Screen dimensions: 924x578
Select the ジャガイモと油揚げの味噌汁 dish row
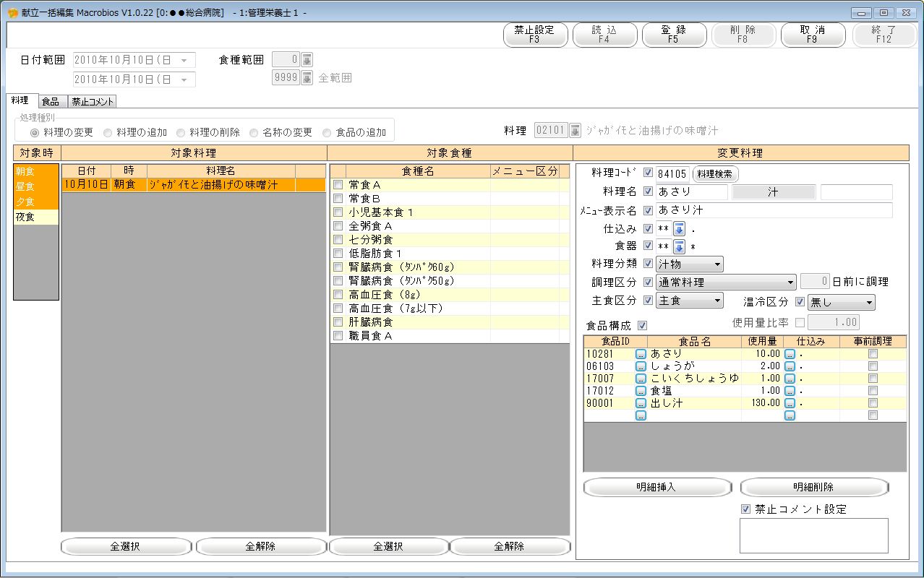coord(194,185)
